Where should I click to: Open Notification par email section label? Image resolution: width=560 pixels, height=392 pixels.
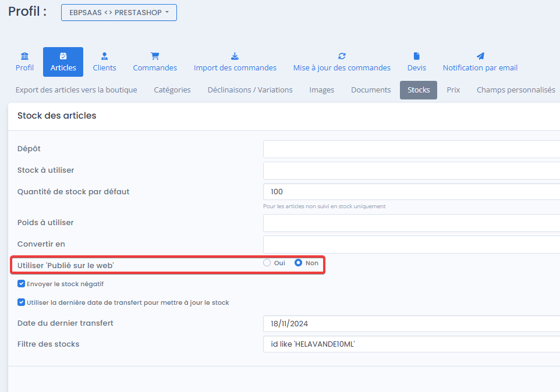coord(480,68)
